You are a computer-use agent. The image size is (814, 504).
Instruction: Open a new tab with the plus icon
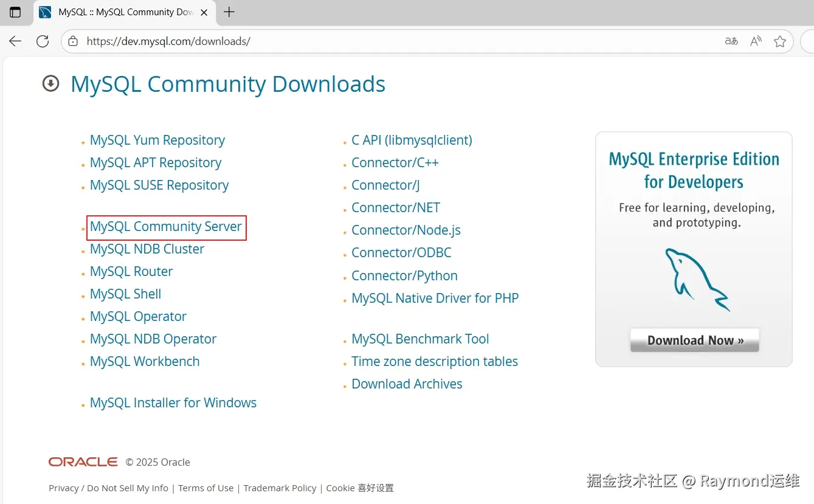pyautogui.click(x=229, y=12)
